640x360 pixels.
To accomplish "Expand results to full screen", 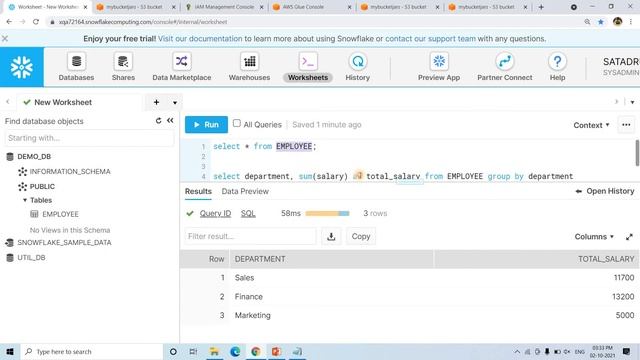I will (x=629, y=237).
